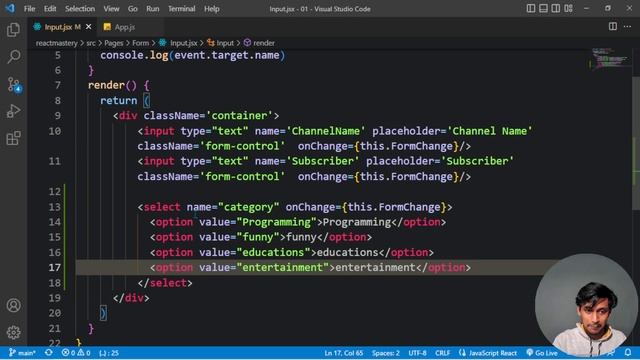Expand Pages breadcrumb
The width and height of the screenshot is (640, 360).
pyautogui.click(x=113, y=43)
